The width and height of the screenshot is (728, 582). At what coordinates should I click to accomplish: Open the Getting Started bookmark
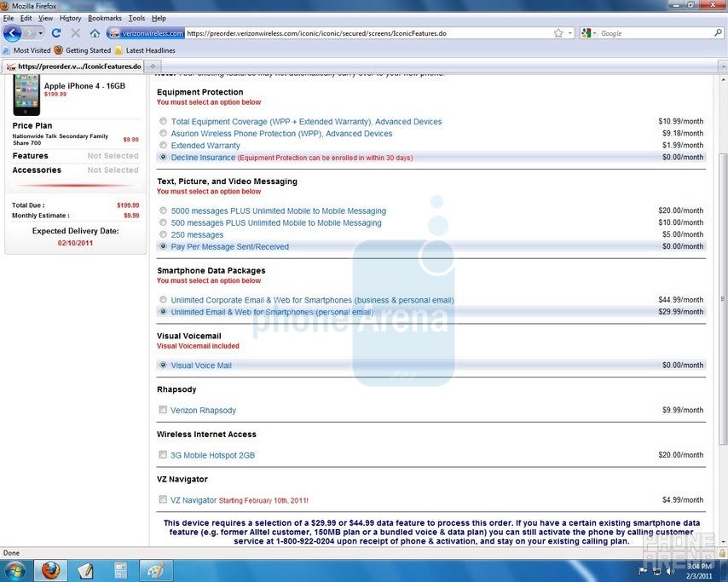coord(82,50)
